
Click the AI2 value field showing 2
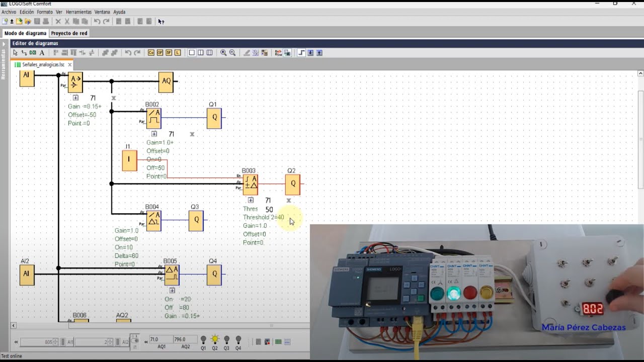pyautogui.click(x=91, y=342)
